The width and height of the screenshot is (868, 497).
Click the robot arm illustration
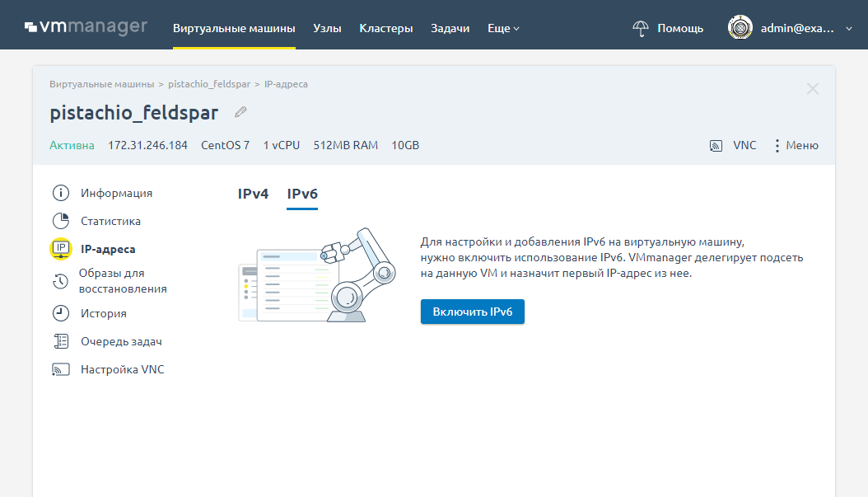point(317,275)
